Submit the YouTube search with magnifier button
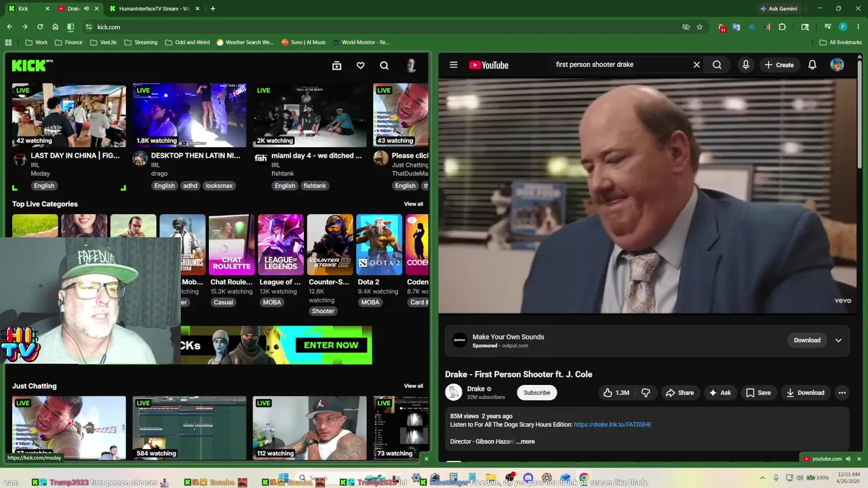The width and height of the screenshot is (868, 488). point(717,64)
